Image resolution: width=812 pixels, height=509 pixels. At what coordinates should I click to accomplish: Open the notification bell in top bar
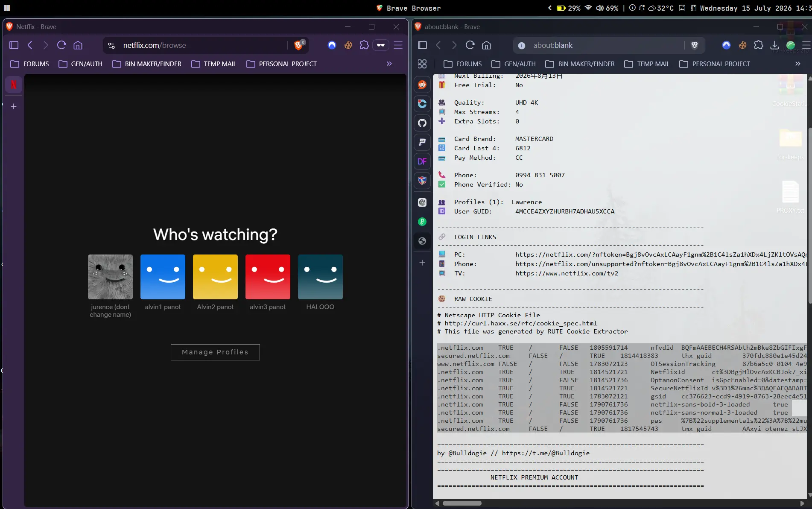[642, 8]
